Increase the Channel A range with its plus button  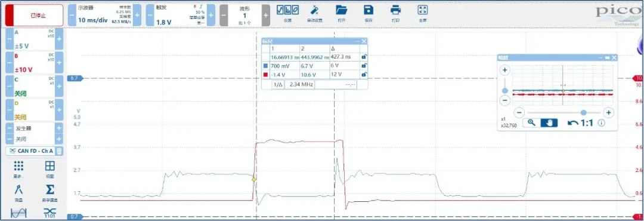tap(59, 39)
